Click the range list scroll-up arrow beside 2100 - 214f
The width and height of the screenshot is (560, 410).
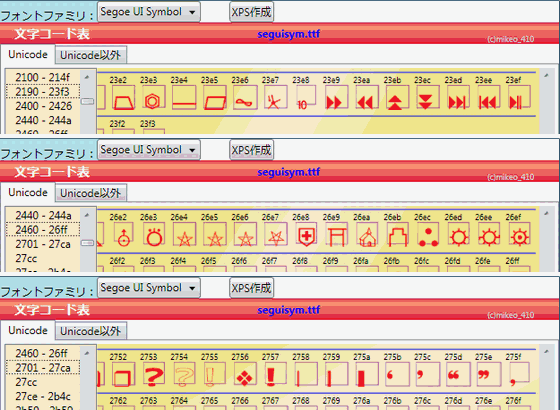tap(87, 77)
